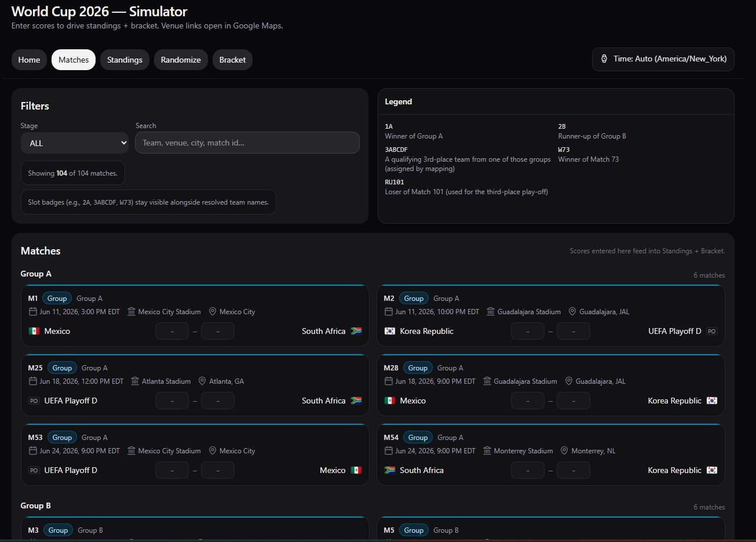
Task: Click the Group badge in M1 card
Action: pyautogui.click(x=57, y=299)
